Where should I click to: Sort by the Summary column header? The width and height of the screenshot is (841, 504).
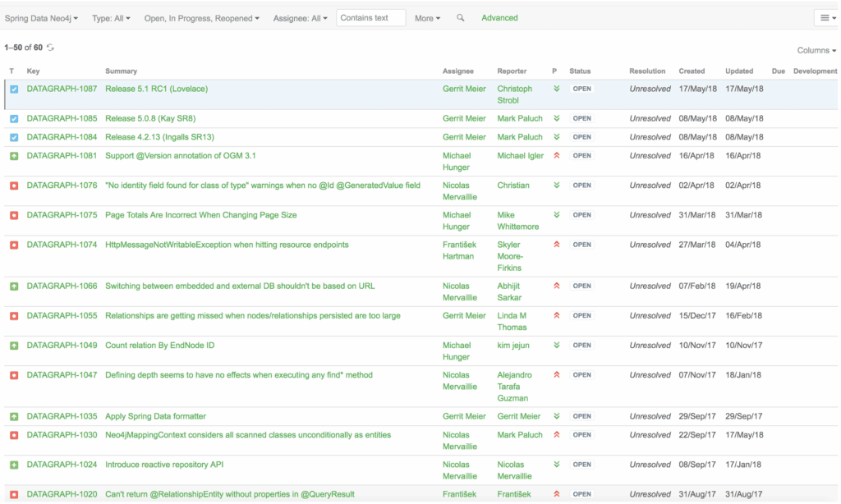(x=122, y=71)
